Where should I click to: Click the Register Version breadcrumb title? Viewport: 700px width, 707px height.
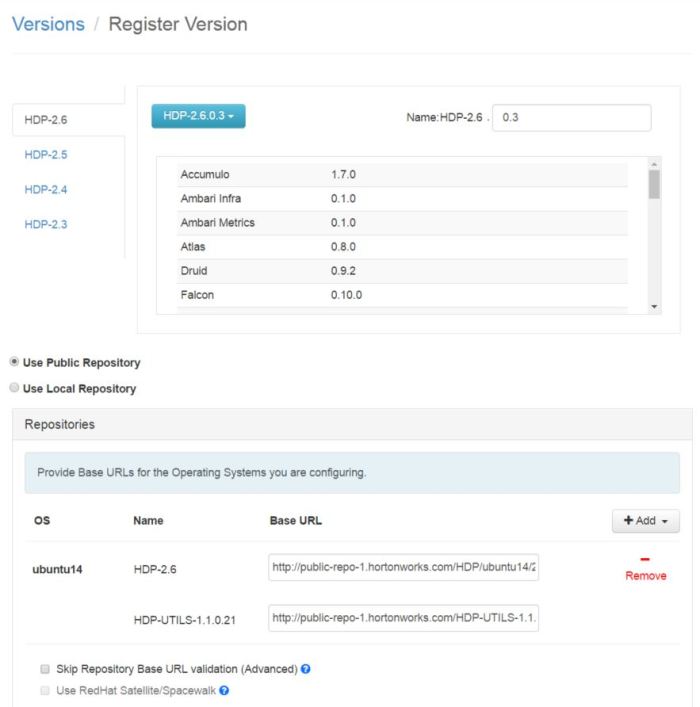point(178,24)
